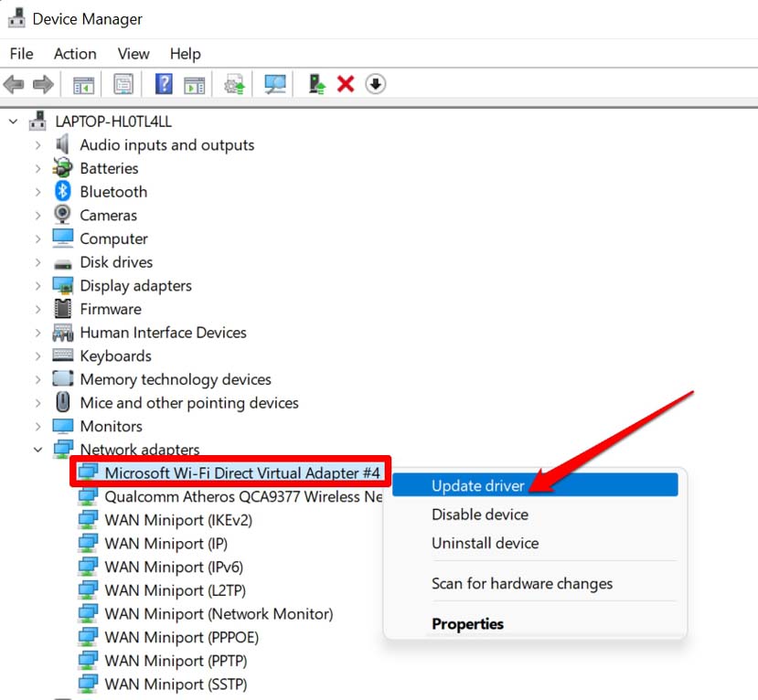Screen dimensions: 758x700
Task: Choose Update driver in context menu
Action: pos(535,485)
